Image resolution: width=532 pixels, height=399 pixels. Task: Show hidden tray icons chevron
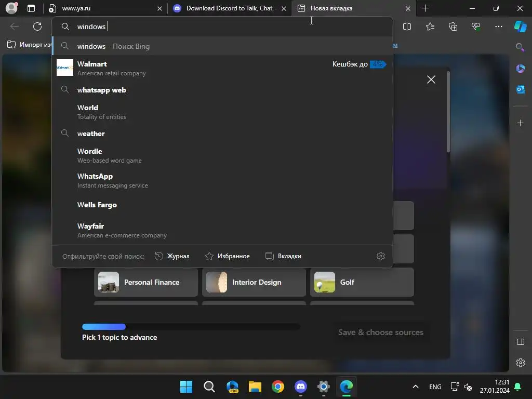pos(415,387)
